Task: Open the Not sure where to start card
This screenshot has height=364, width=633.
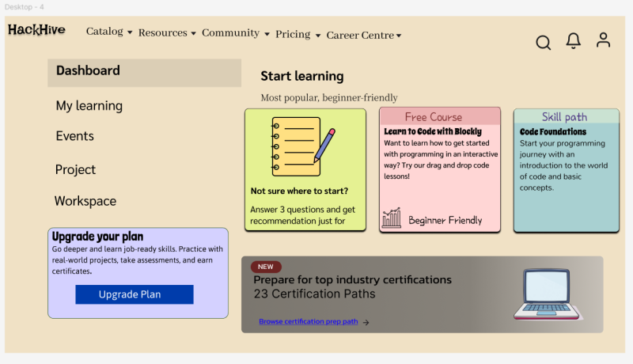Action: click(x=305, y=170)
